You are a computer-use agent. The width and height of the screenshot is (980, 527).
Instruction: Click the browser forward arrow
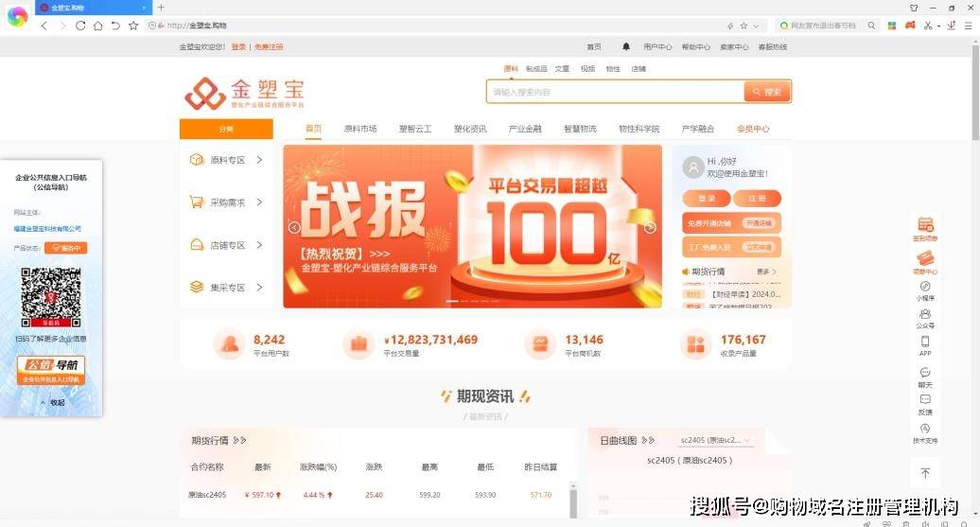point(61,26)
